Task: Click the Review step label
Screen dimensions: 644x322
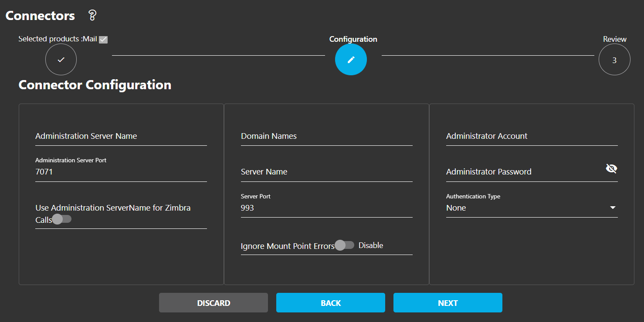Action: click(614, 39)
